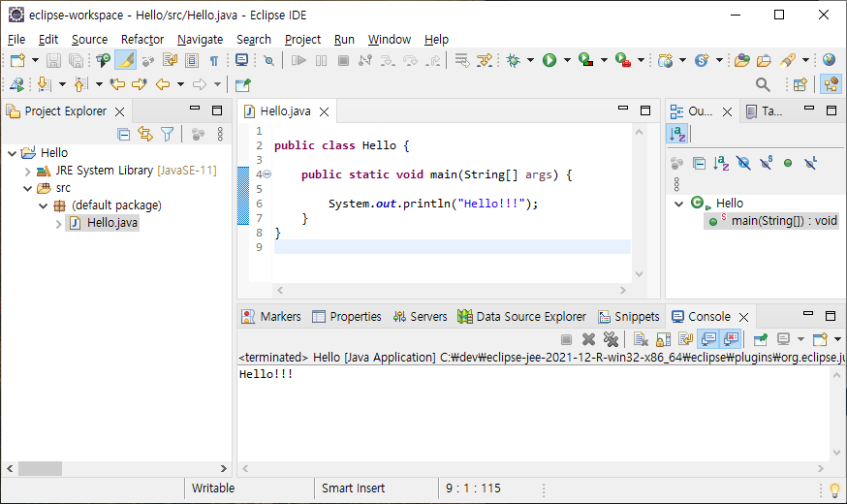Toggle Hide Local Types in Outline

click(x=810, y=163)
